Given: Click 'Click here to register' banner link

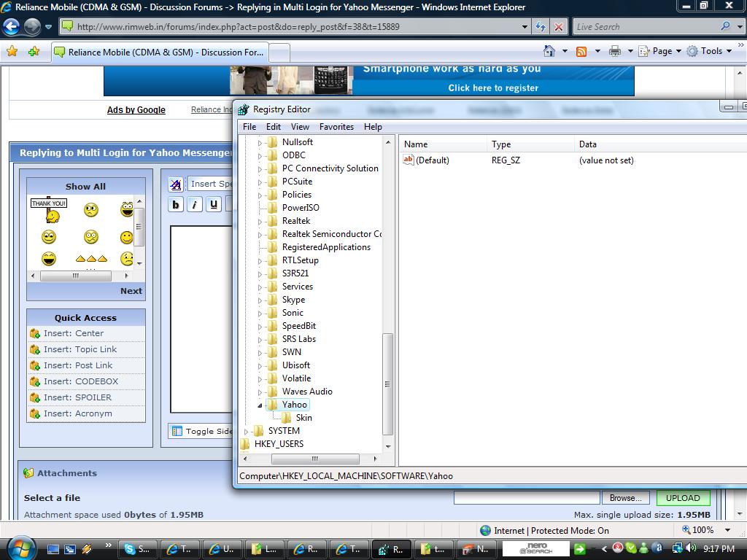Looking at the screenshot, I should (493, 87).
